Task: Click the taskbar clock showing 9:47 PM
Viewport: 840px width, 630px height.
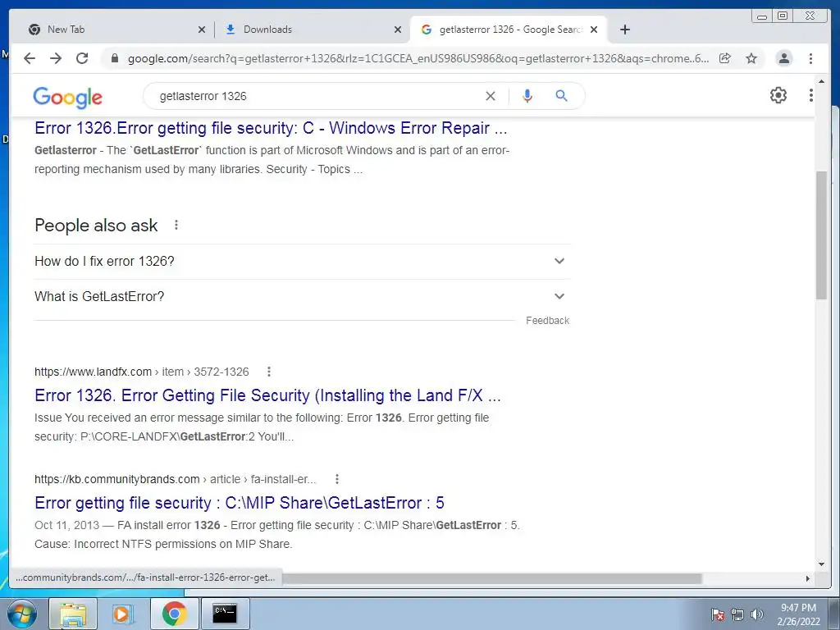Action: 798,614
